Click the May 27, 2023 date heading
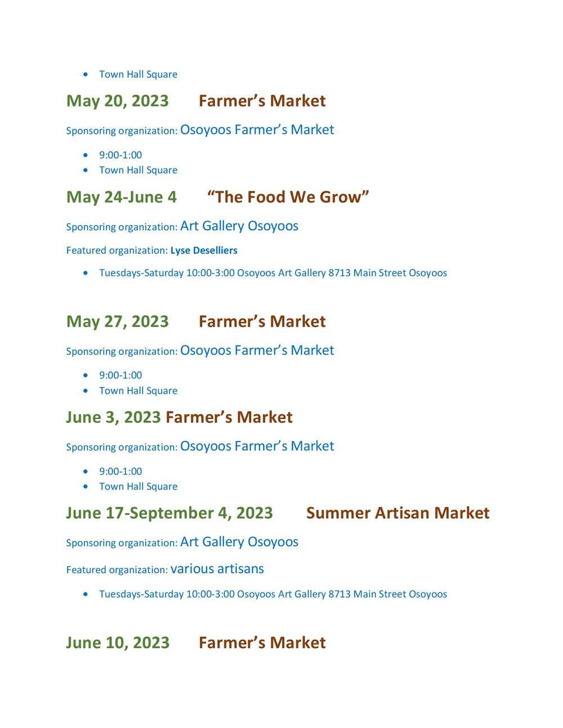Screen dimensions: 563x728 click(117, 322)
